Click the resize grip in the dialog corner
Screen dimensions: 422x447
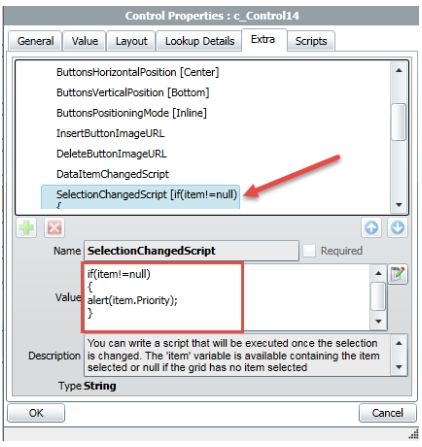414,434
